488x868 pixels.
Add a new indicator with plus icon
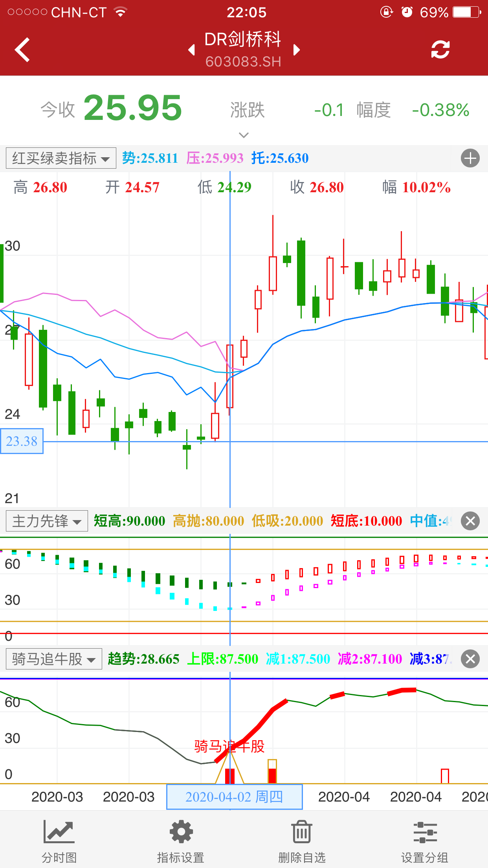click(x=470, y=158)
